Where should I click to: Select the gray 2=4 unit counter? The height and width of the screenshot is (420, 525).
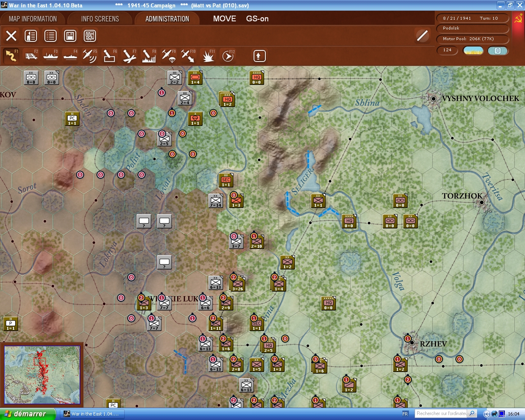[x=185, y=98]
